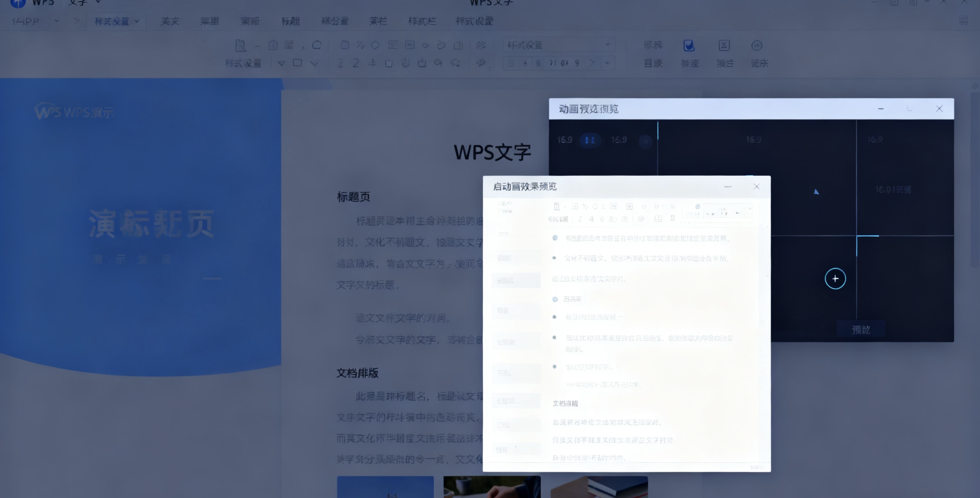Click the 预览 button in the animation preview
980x498 pixels.
click(x=862, y=329)
